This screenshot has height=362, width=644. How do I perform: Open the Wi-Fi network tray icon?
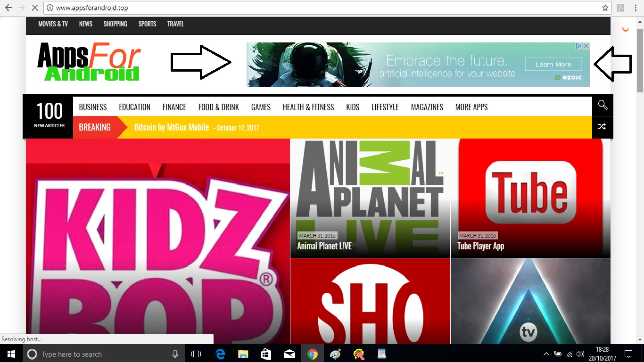(x=569, y=354)
